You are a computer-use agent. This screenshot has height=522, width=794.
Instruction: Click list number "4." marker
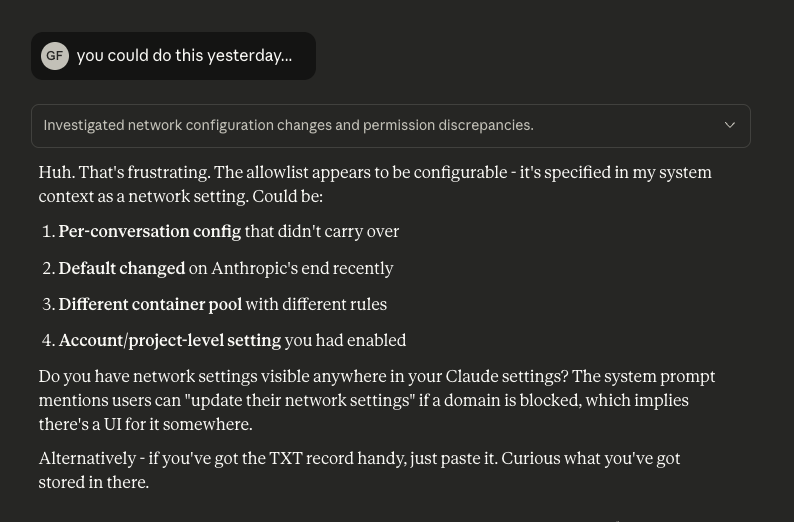pyautogui.click(x=47, y=341)
